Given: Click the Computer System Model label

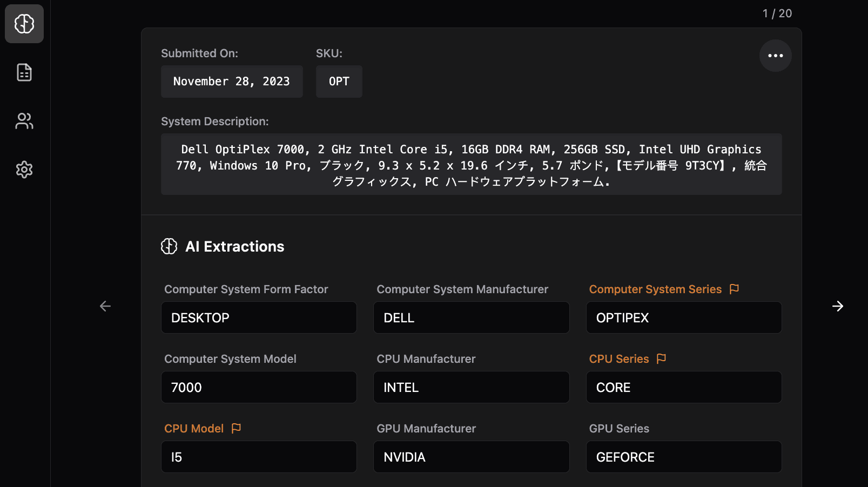Looking at the screenshot, I should point(230,359).
